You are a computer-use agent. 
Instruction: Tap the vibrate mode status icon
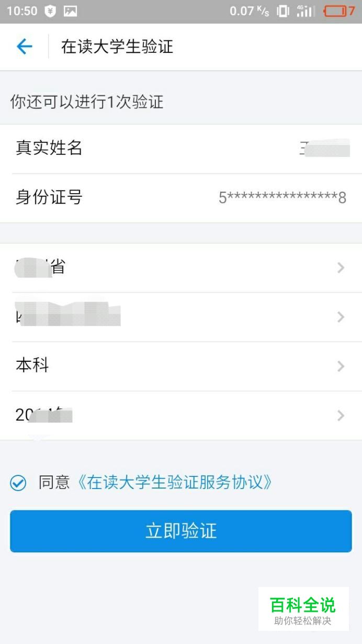pyautogui.click(x=283, y=11)
